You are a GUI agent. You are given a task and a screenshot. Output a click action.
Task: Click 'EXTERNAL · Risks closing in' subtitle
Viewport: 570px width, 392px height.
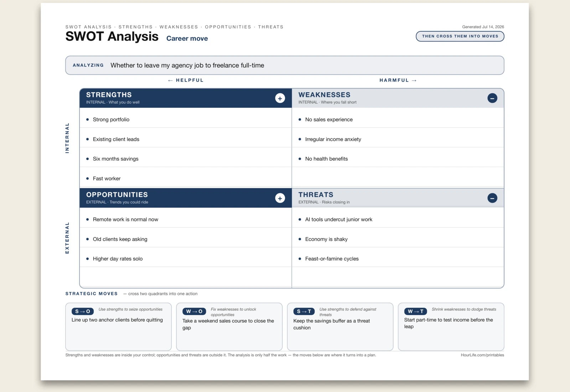[x=324, y=202]
